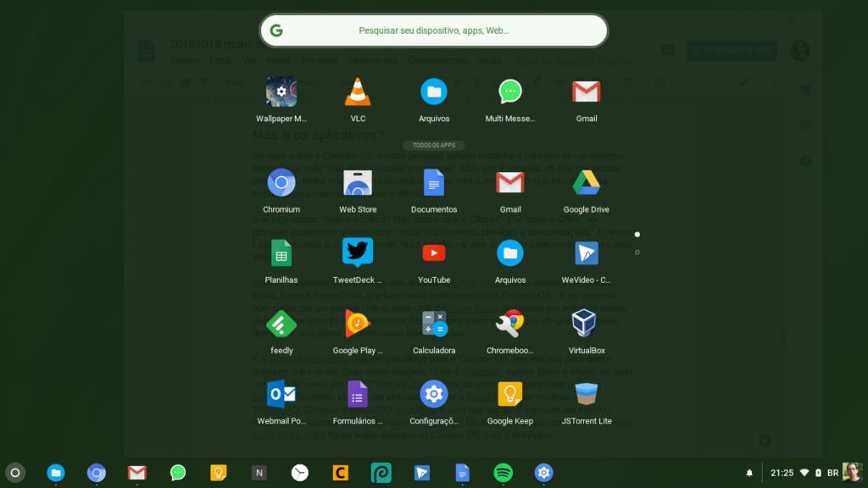Click the COMPARTILHAR button in Google Docs
This screenshot has height=488, width=868.
(732, 51)
